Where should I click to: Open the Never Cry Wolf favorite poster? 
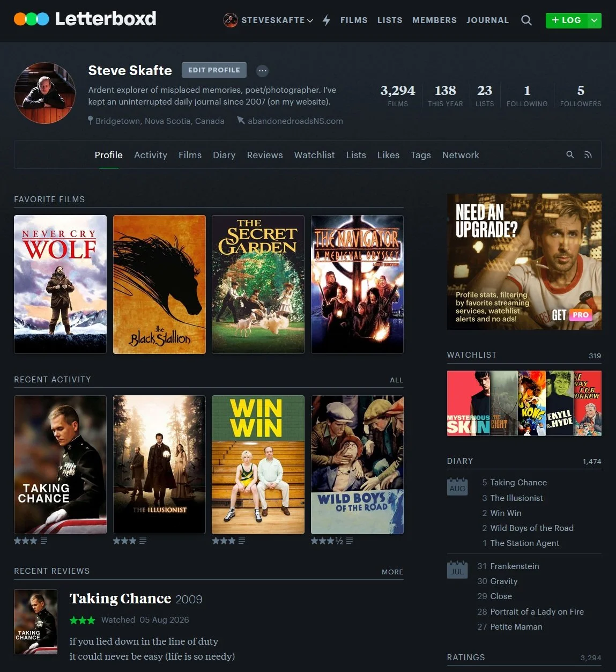(x=60, y=284)
